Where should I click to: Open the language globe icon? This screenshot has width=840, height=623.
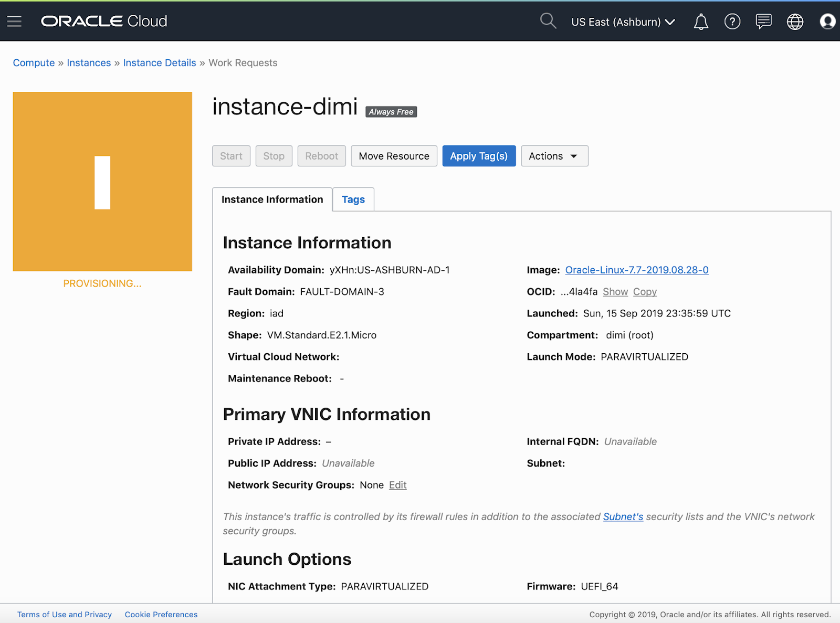pyautogui.click(x=795, y=22)
